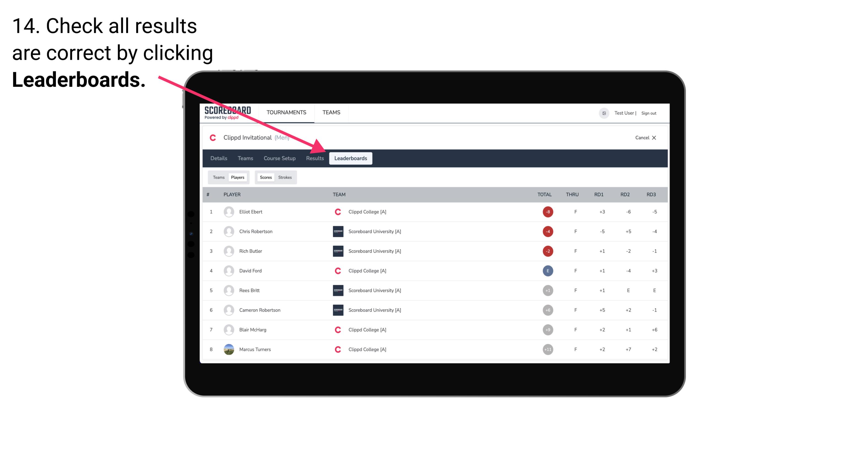
Task: Toggle the Teams filter button
Action: (x=218, y=177)
